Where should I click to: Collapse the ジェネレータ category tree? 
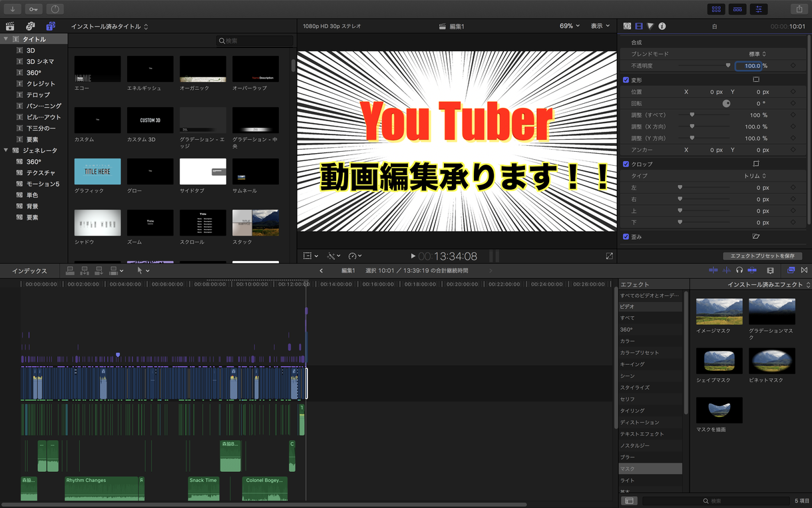point(6,150)
